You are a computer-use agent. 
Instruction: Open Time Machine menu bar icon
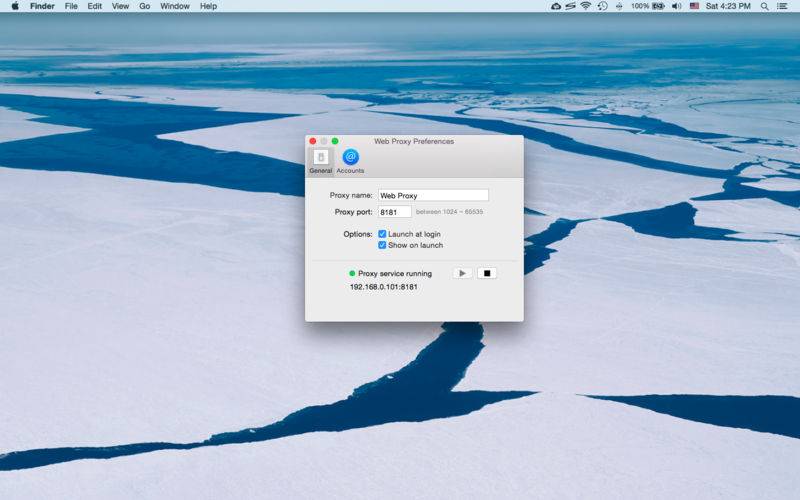pos(602,6)
